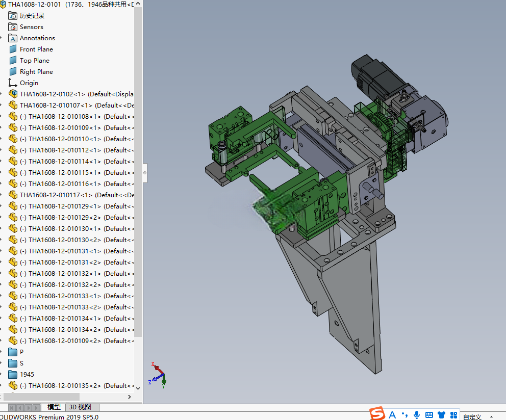Click the microphone icon in IME bar
506x420 pixels.
417,415
